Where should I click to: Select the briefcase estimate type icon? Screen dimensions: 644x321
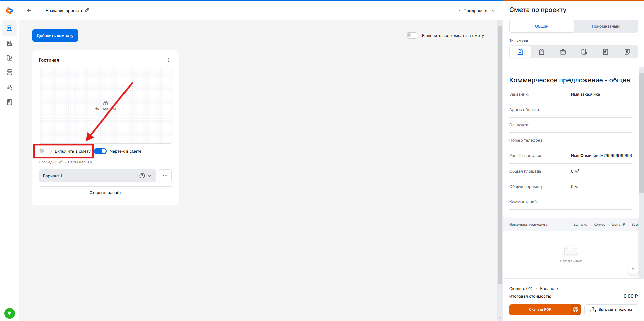point(563,52)
